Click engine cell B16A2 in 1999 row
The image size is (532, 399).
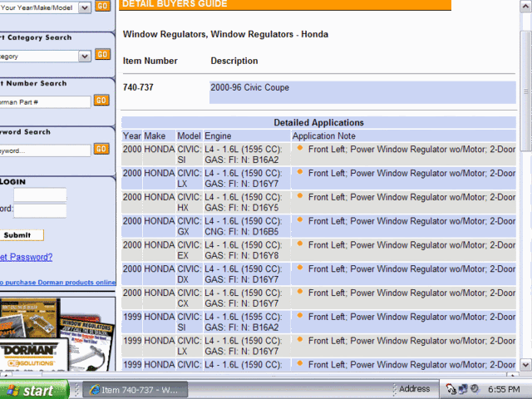(x=247, y=322)
